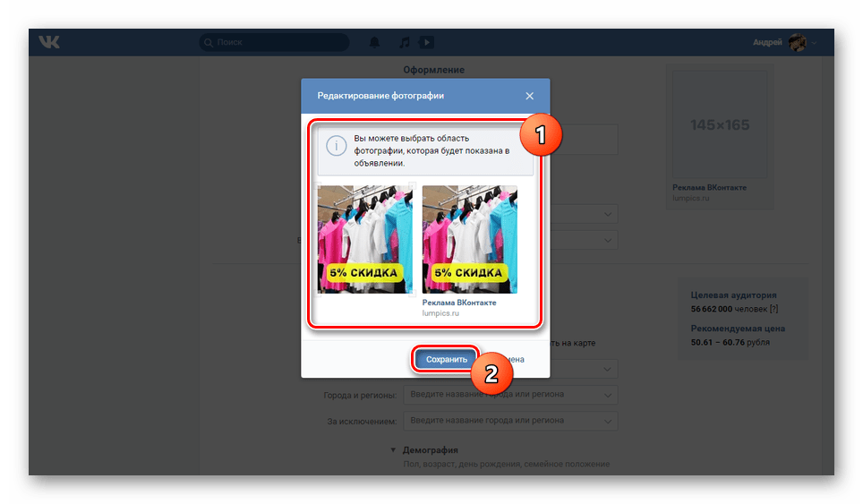Click the Отмена link in dialog
863x504 pixels.
point(513,359)
